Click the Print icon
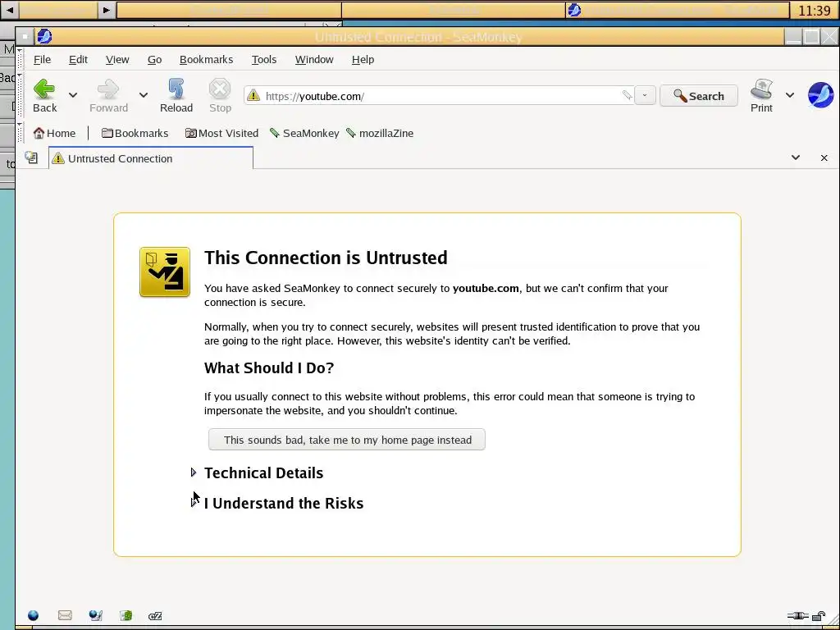The height and width of the screenshot is (630, 840). (761, 89)
